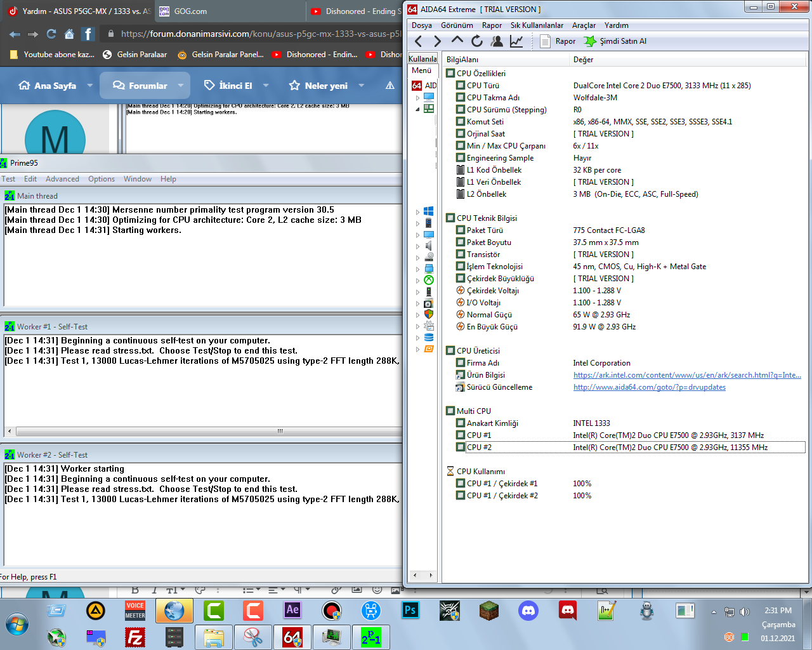Select the Benchmark tree icon

(429, 348)
